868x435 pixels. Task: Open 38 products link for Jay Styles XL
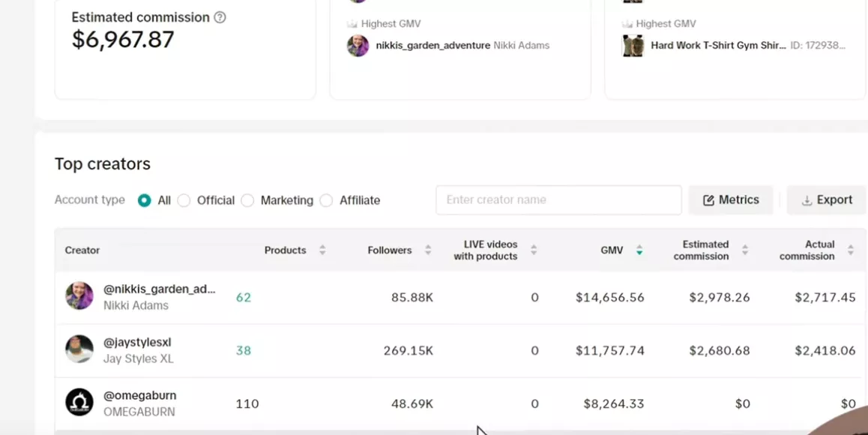click(x=244, y=351)
